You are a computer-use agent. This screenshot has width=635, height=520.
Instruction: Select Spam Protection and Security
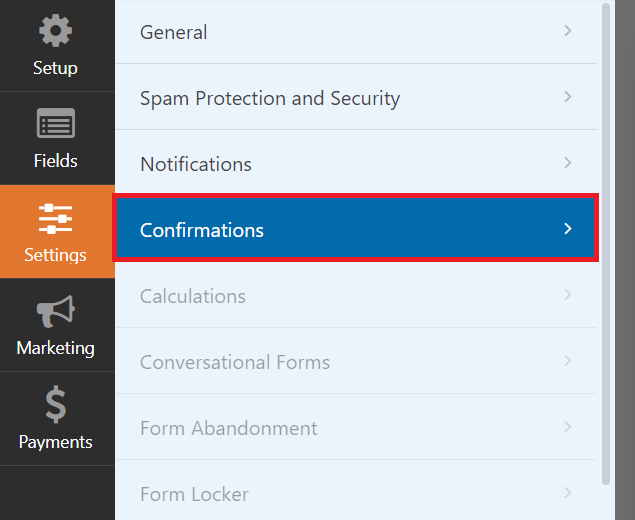(270, 98)
